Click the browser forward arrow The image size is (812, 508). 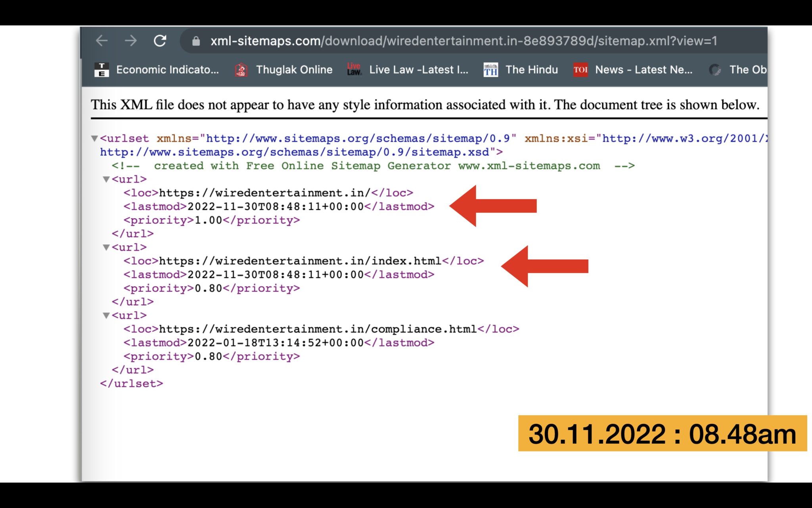pyautogui.click(x=131, y=40)
